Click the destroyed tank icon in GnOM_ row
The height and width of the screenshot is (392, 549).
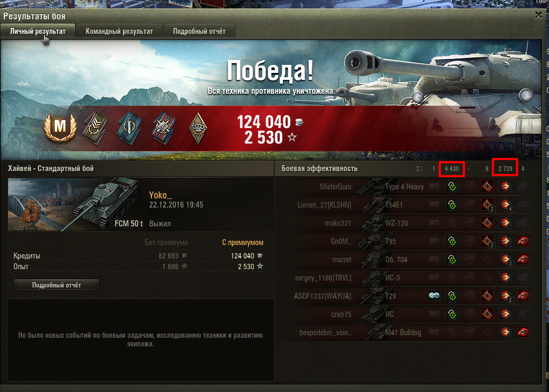[x=523, y=241]
